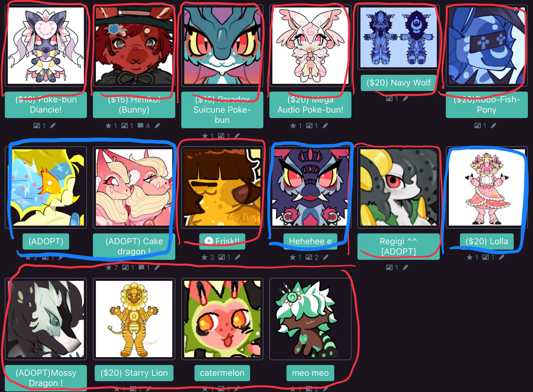Click the favorites star under Mega Audio Poke-bun

293,126
